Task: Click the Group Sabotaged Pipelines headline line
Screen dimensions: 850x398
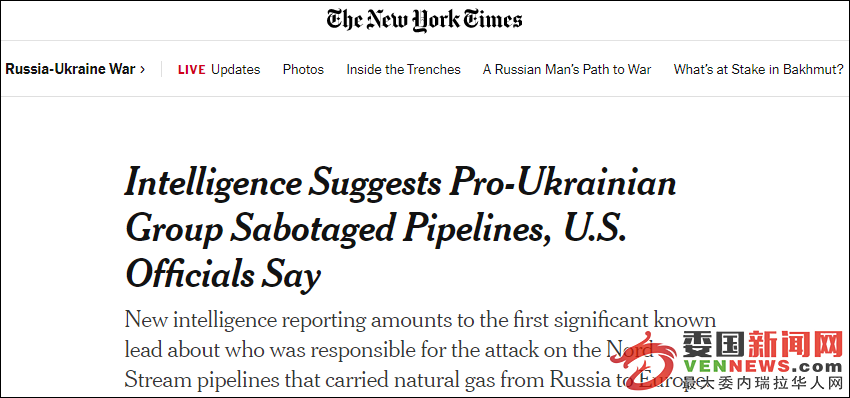Action: coord(376,229)
